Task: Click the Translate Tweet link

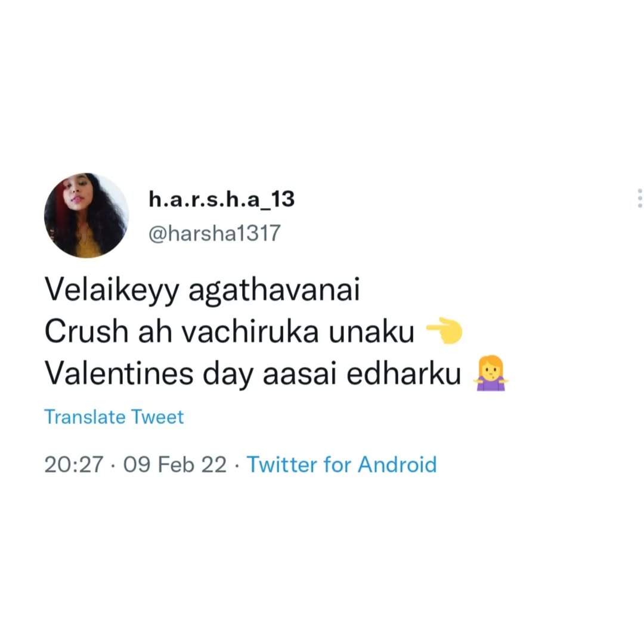Action: 114,417
